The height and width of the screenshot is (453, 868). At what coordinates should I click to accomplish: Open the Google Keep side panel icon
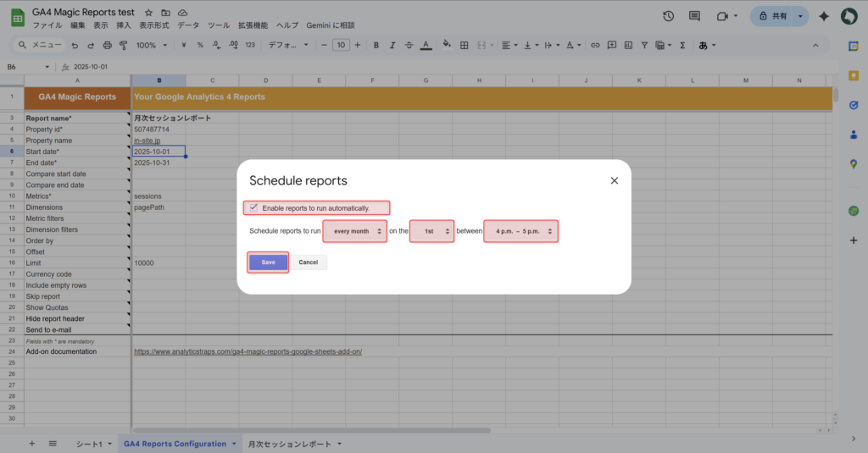853,75
